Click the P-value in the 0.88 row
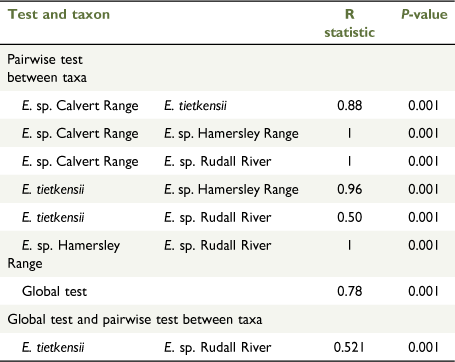 (423, 105)
